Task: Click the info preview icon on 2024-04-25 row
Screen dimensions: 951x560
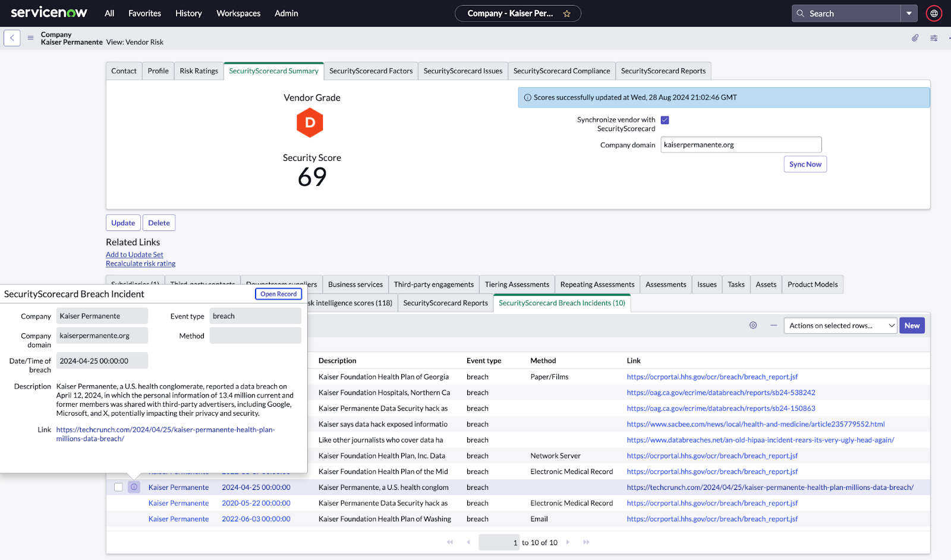Action: pos(134,487)
